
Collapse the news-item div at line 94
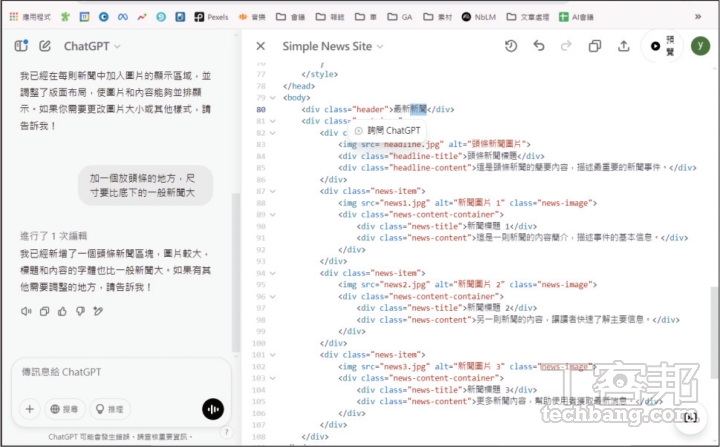tap(273, 273)
